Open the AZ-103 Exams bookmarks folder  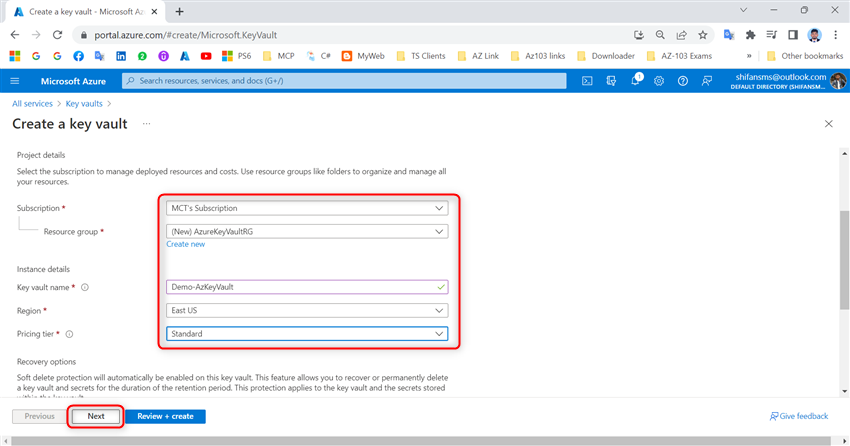tap(679, 56)
